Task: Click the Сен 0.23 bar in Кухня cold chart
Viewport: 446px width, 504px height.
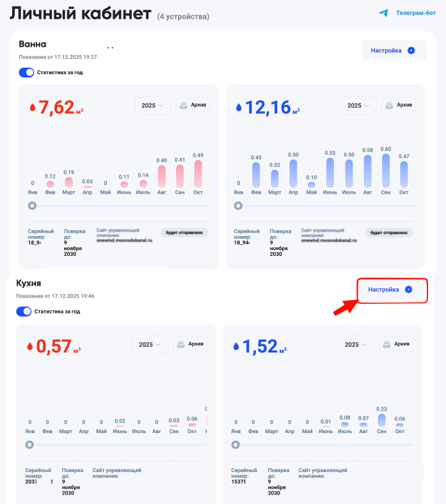Action: click(x=381, y=420)
